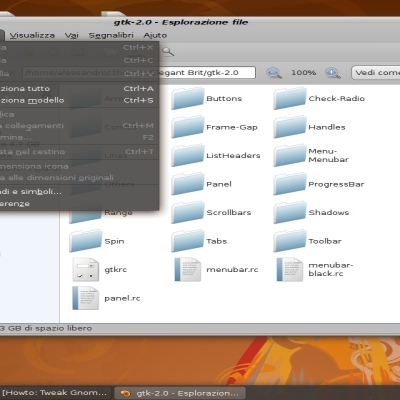Open the Check-Radio folder icon
This screenshot has height=400, width=400.
(x=289, y=98)
